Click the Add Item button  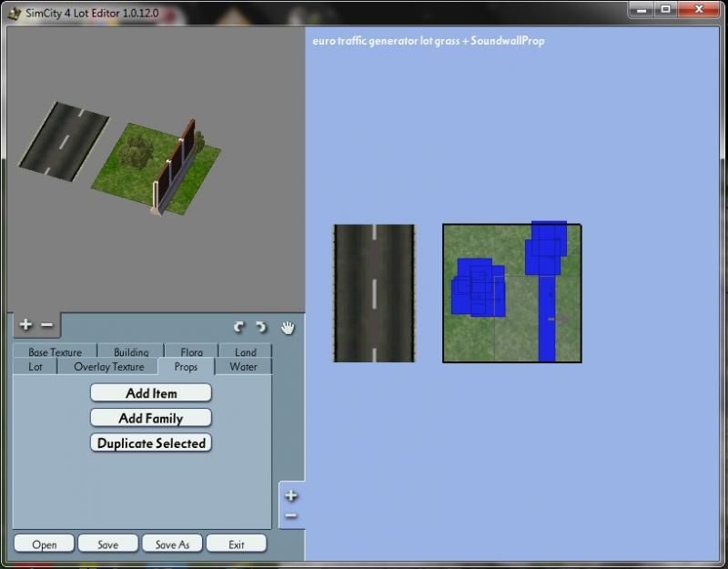tap(151, 393)
